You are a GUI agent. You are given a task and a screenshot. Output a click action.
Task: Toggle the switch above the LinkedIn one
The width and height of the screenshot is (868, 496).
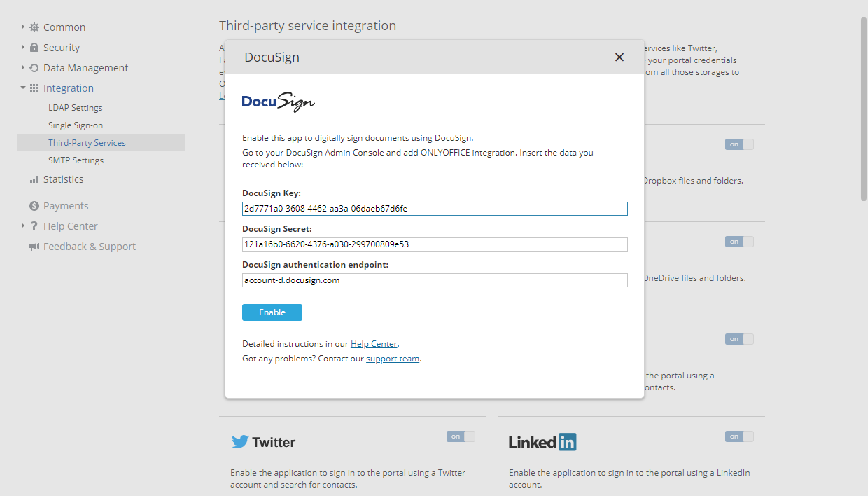pyautogui.click(x=739, y=339)
